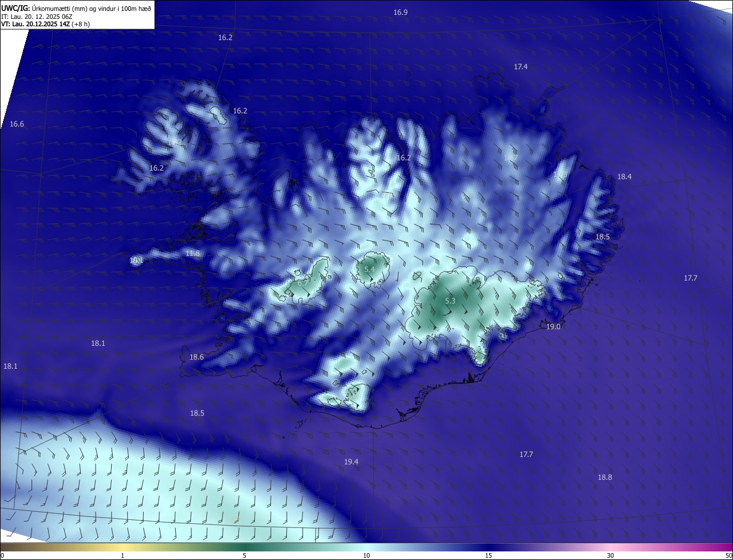Click the 16.6 value on the map

[x=17, y=124]
